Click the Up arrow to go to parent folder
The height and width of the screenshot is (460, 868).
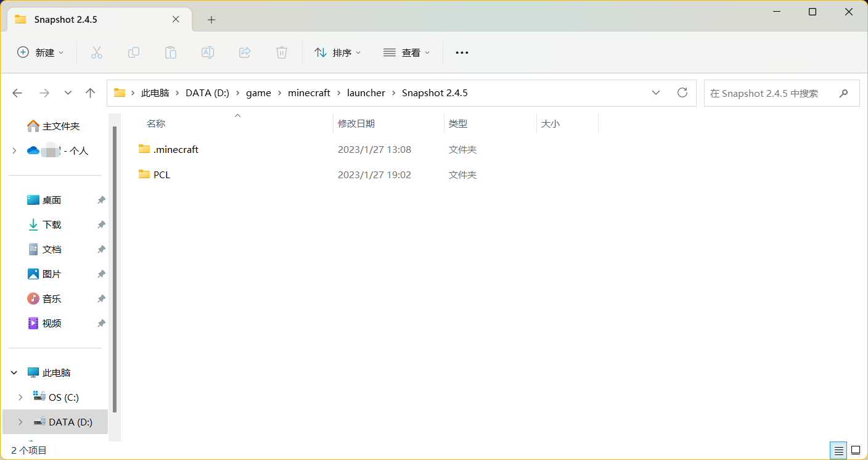[90, 92]
